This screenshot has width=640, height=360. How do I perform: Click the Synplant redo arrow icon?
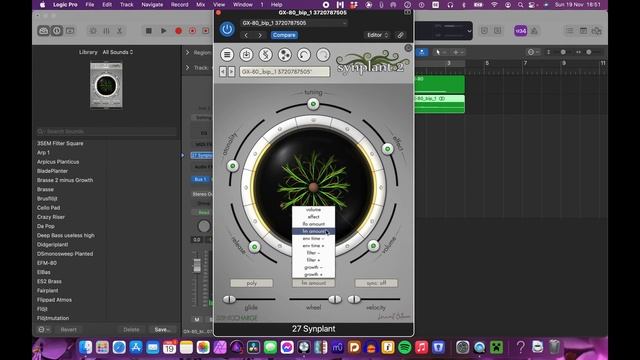tap(323, 54)
